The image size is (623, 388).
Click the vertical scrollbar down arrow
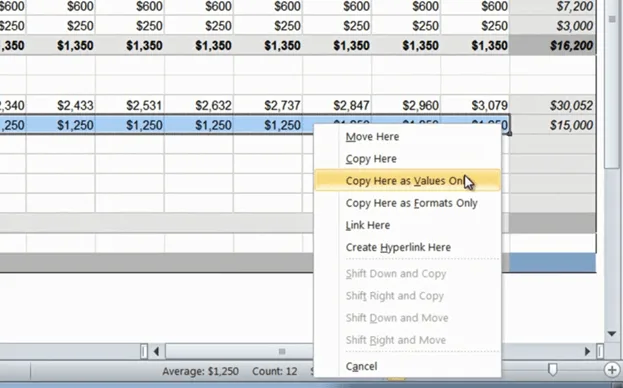click(612, 334)
